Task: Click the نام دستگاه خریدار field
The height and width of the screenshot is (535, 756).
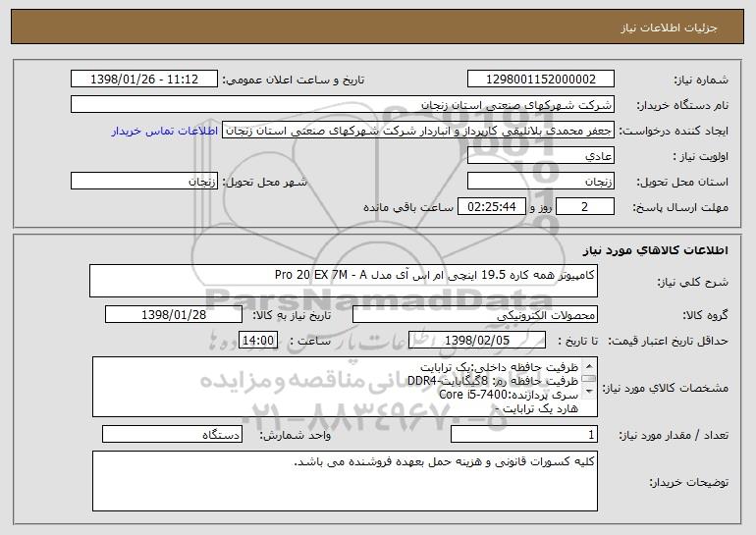Action: click(x=343, y=105)
